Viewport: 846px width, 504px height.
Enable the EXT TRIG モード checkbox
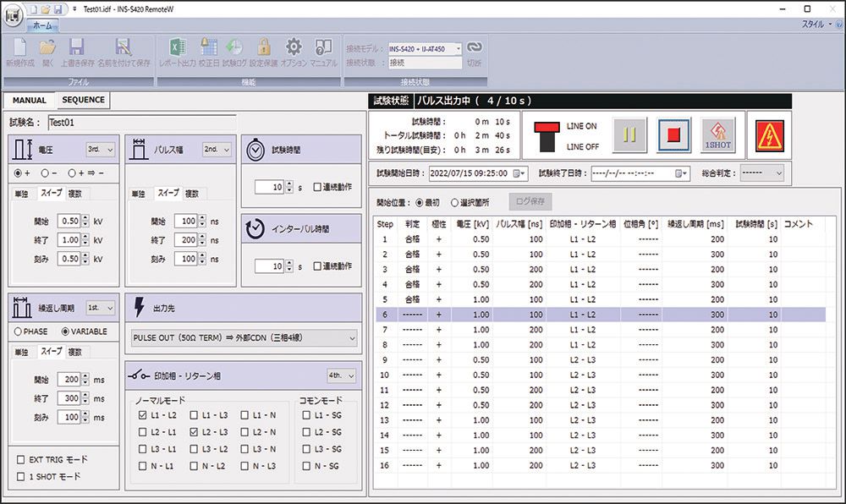[x=20, y=460]
